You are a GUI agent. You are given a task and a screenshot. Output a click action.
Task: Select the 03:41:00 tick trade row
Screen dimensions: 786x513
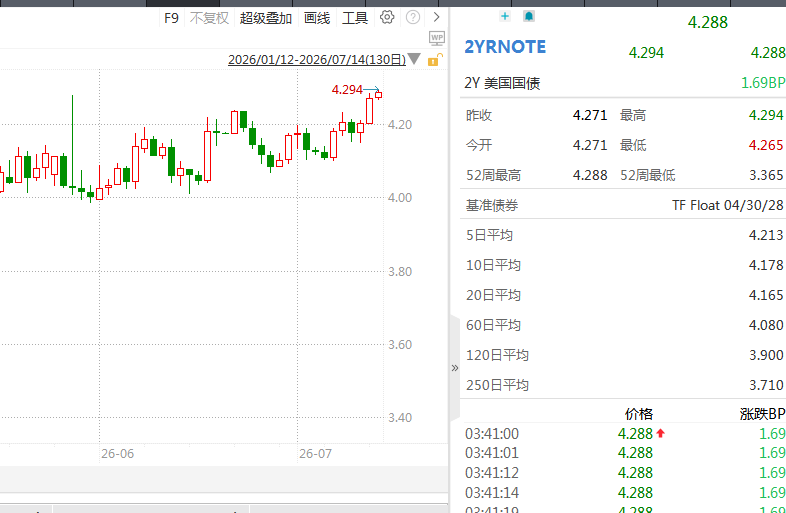(623, 433)
